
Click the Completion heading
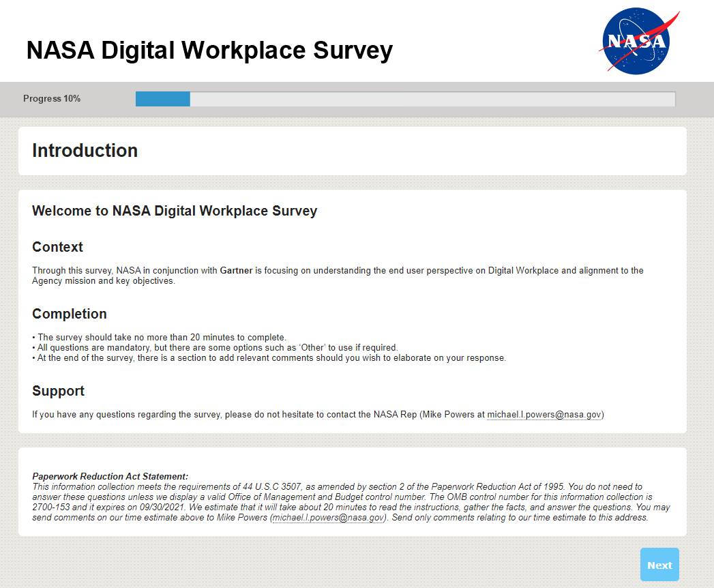[x=70, y=314]
